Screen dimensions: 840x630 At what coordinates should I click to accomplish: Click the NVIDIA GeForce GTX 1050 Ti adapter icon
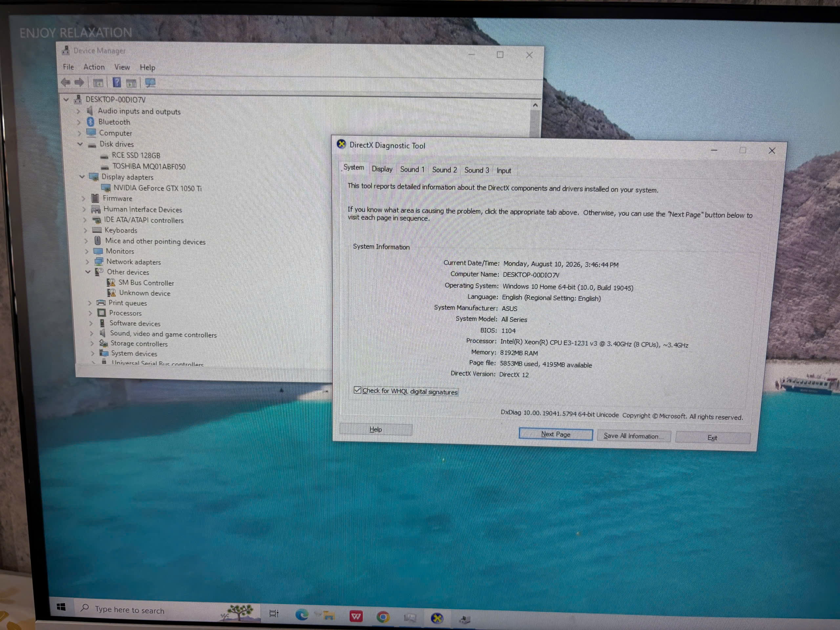pyautogui.click(x=106, y=188)
